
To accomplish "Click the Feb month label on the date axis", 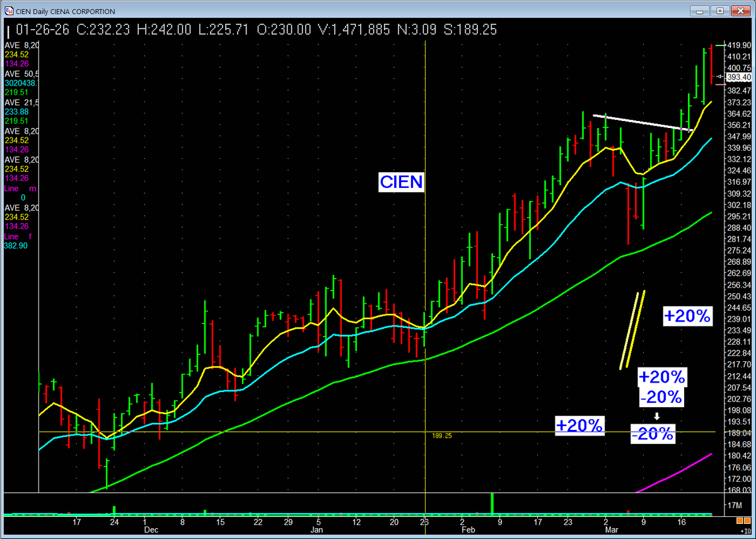I will click(468, 530).
